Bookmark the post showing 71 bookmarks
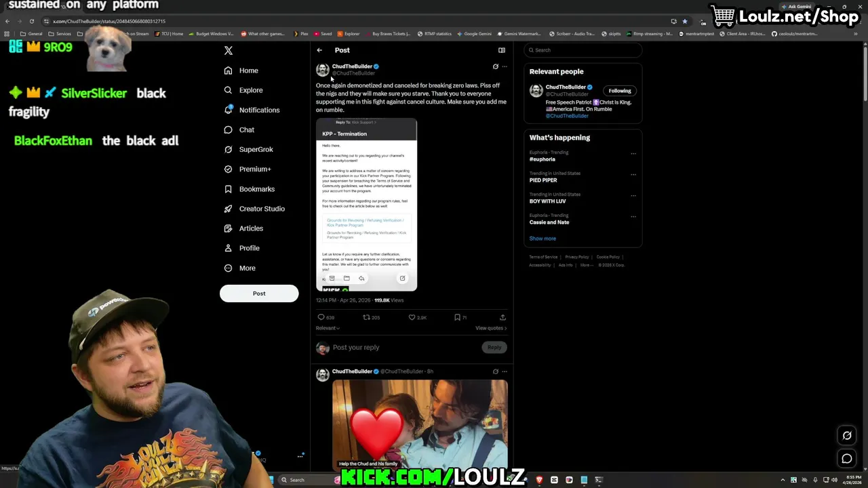 point(457,317)
